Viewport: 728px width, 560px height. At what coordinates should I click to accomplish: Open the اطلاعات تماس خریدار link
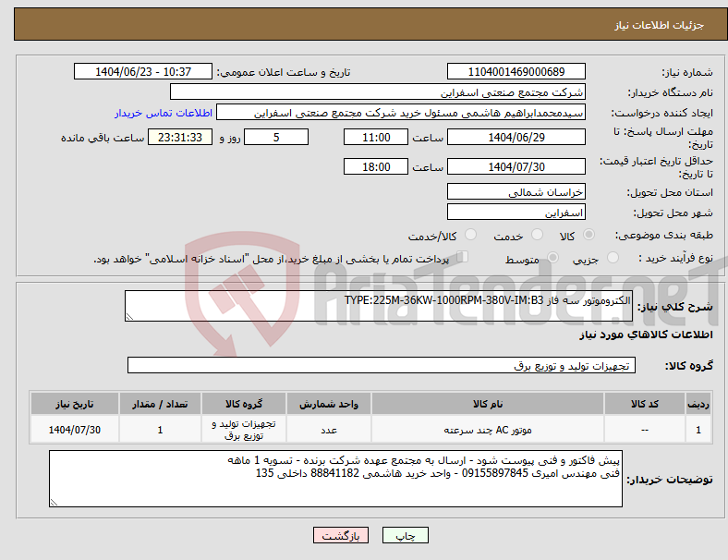(x=164, y=113)
